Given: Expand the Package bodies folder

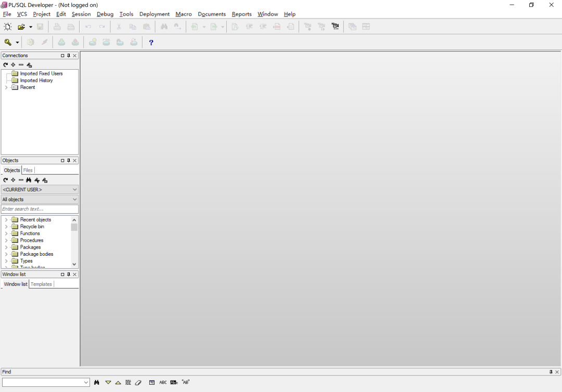Looking at the screenshot, I should point(6,254).
